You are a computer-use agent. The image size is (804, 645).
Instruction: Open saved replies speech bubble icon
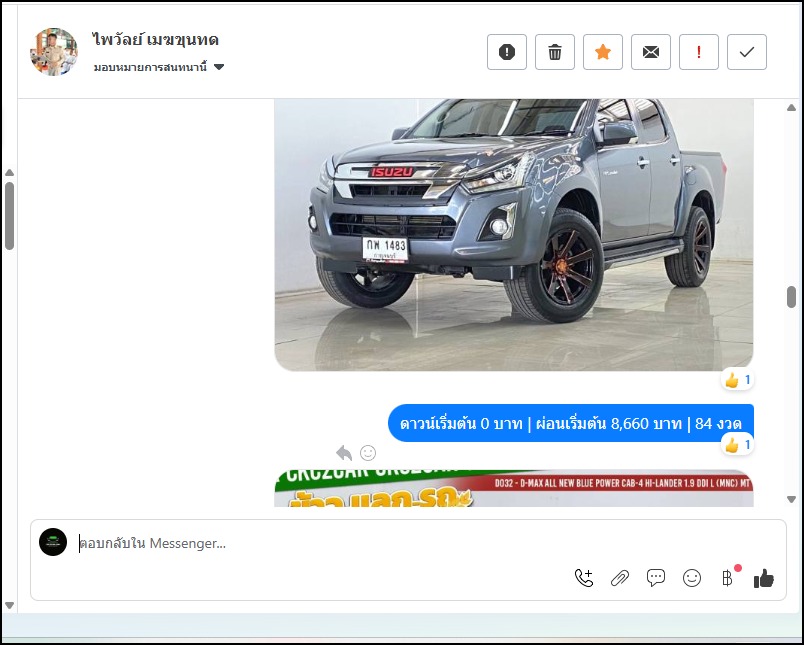(x=656, y=578)
